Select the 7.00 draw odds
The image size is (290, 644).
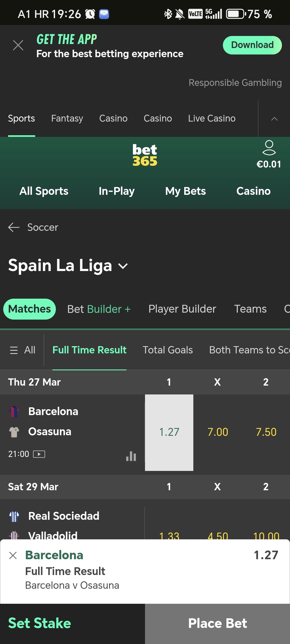[218, 432]
